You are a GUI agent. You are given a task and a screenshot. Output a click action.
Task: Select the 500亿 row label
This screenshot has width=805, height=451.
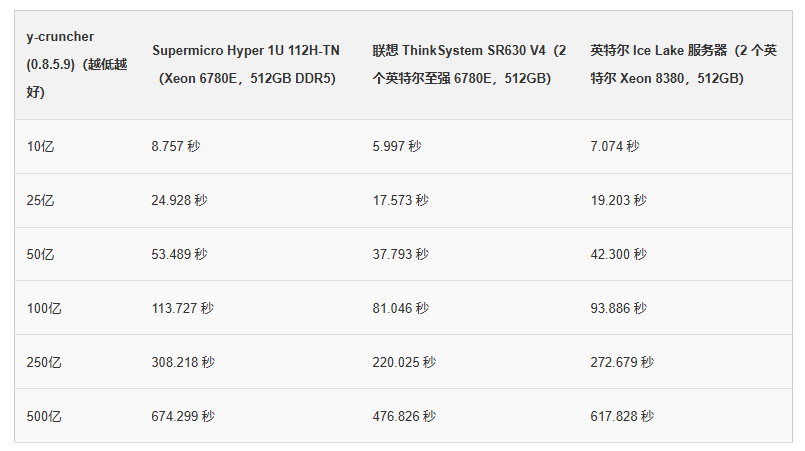coord(44,417)
